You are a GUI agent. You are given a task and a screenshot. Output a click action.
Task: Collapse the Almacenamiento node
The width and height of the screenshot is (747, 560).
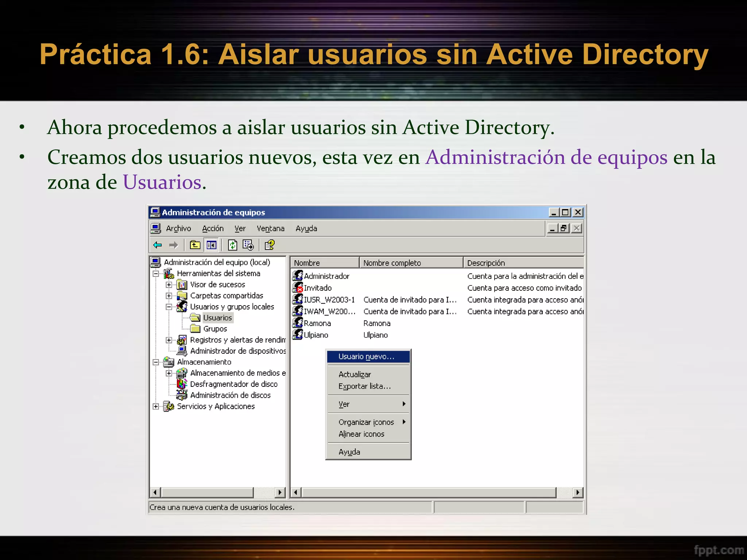coord(156,362)
